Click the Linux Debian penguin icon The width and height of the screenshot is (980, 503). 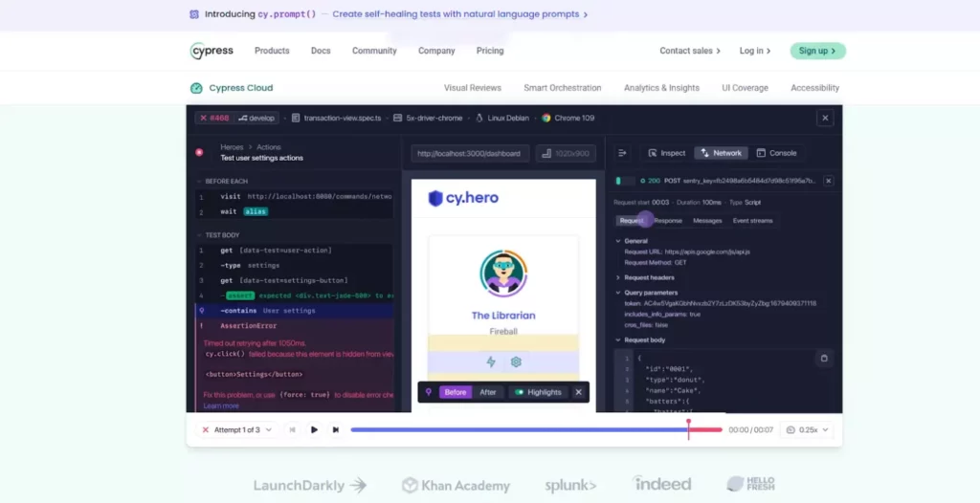[x=479, y=118]
